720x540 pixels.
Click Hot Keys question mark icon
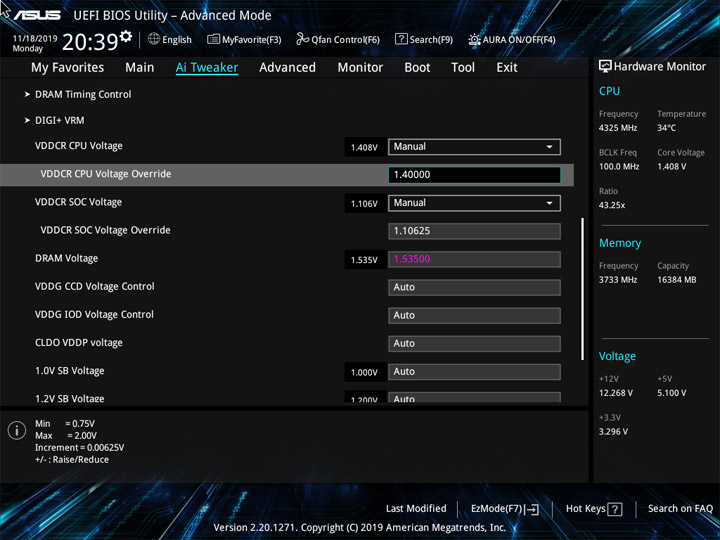click(x=615, y=509)
